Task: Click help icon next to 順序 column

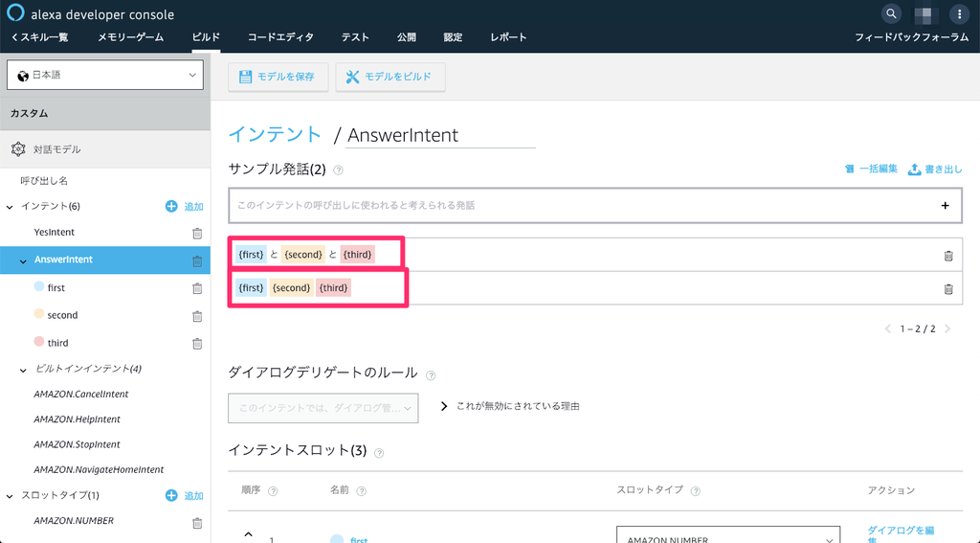Action: point(273,491)
